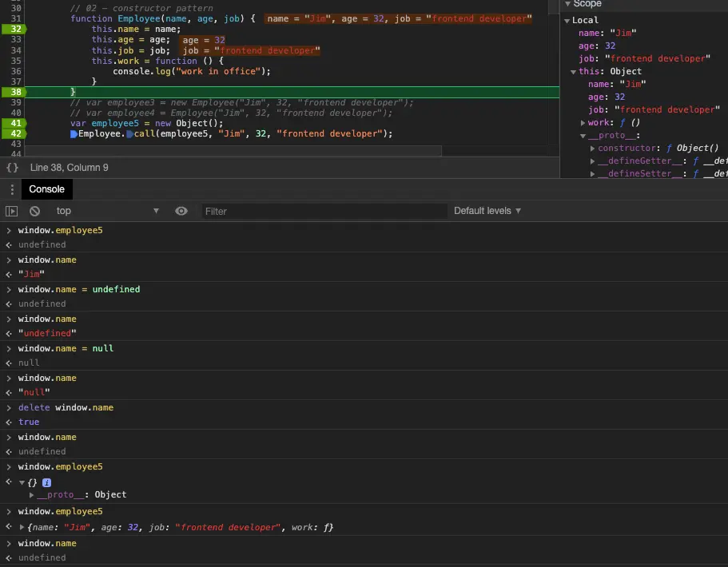Click the pretty print curly braces icon

tap(12, 168)
